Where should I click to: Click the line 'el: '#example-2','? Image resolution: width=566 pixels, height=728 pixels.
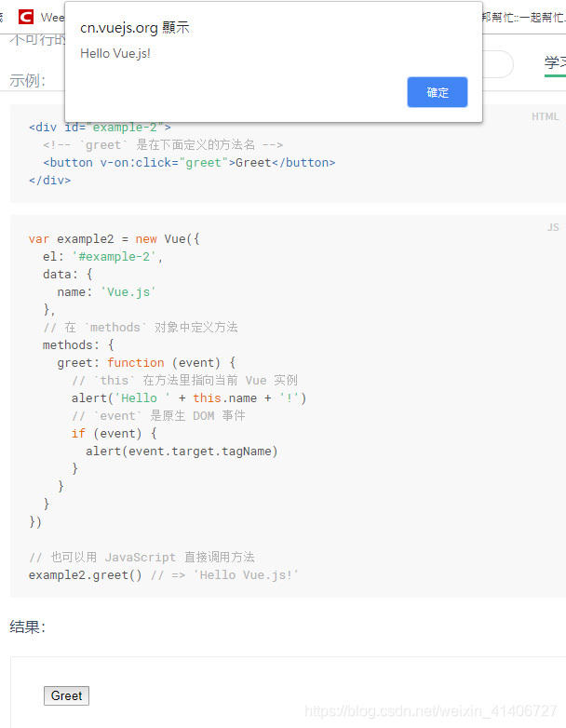point(102,257)
